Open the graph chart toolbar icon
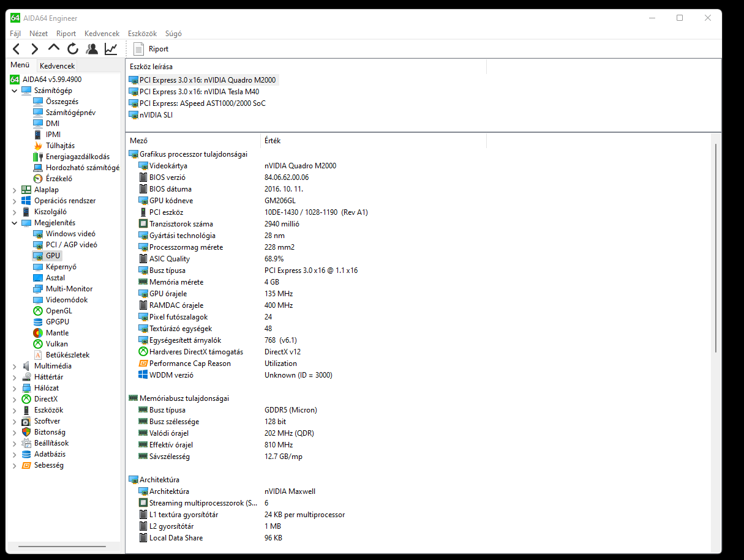 [x=111, y=49]
